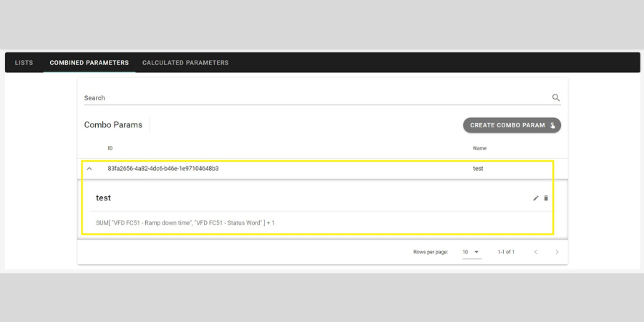Click the row ID 83fa2656-4a82-4dc6-b46e-1e97104648b3
Screen dimensions: 644x322
pyautogui.click(x=163, y=168)
